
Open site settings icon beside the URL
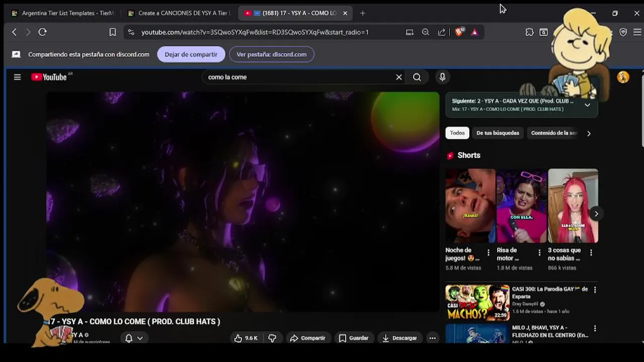131,32
